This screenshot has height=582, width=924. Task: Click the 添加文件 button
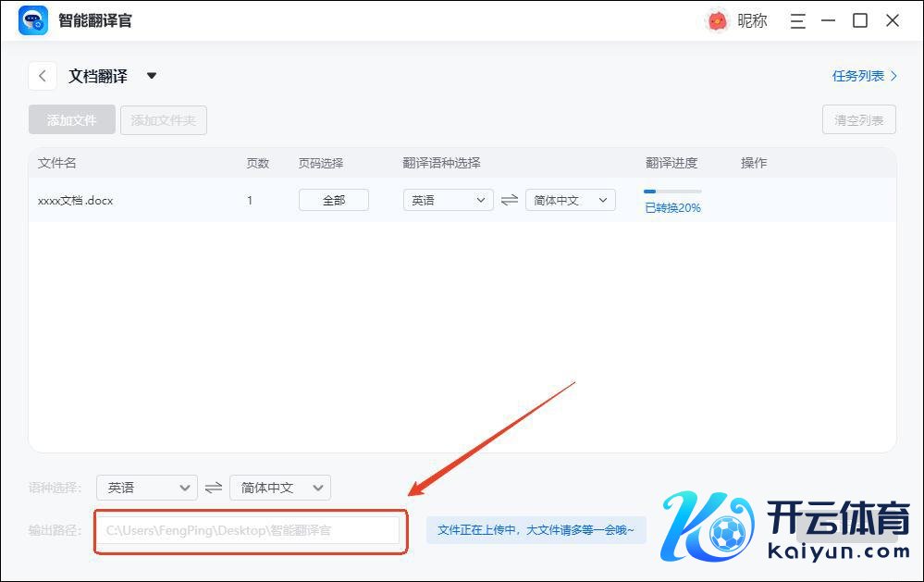(72, 120)
